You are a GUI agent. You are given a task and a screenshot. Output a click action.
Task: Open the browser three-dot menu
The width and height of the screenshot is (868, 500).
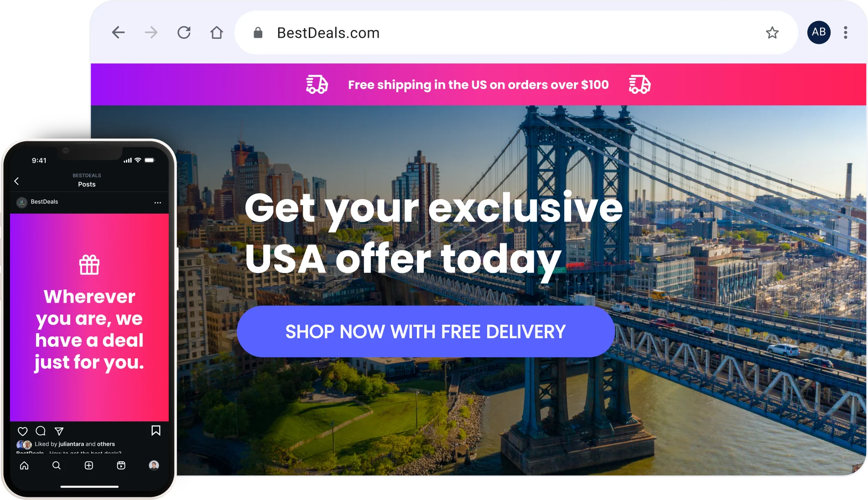pyautogui.click(x=845, y=32)
